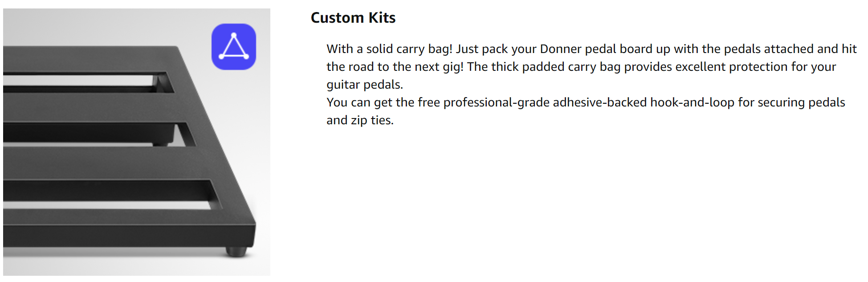Click the rubber foot under the pedalboard
Screen dimensions: 868x282
pyautogui.click(x=236, y=252)
